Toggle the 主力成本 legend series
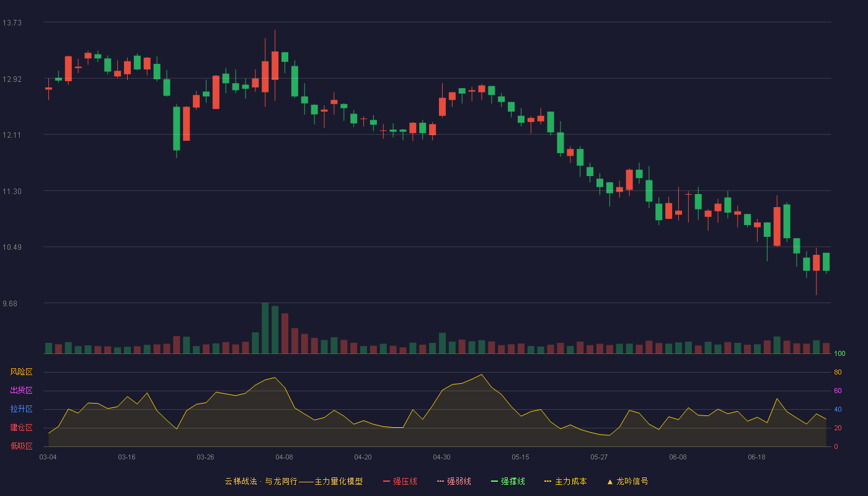Image resolution: width=868 pixels, height=496 pixels. (x=565, y=481)
